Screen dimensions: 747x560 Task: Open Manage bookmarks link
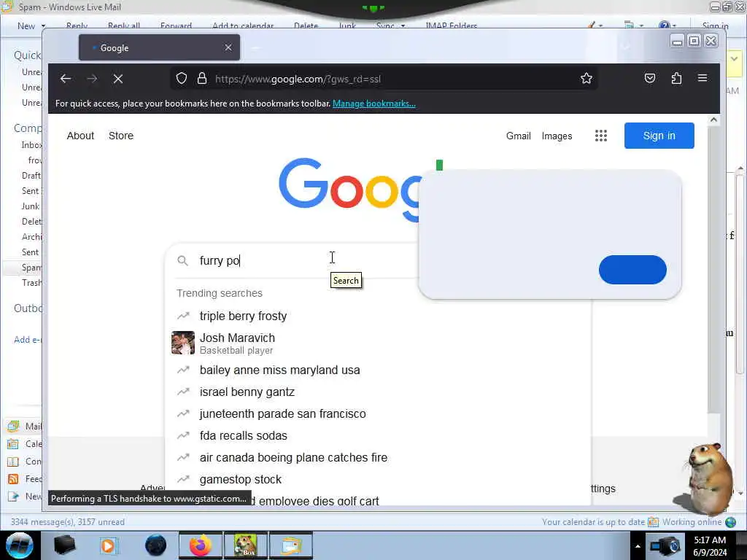coord(374,104)
